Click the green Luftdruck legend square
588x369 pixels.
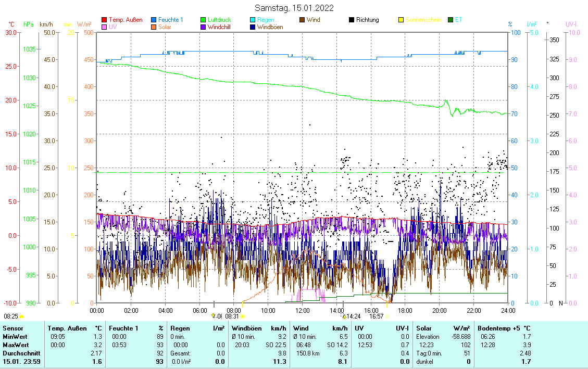point(204,20)
